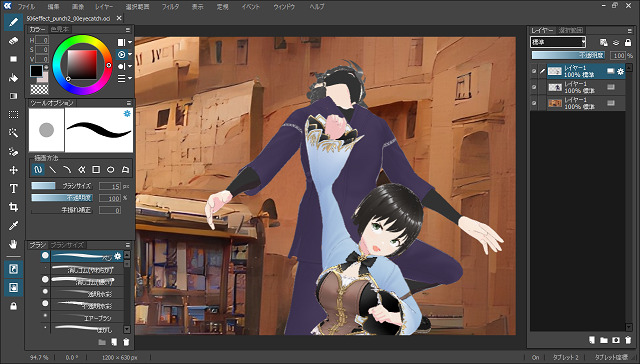Screen dimensions: 640x364
Task: Toggle visibility of the orange background layer
Action: (534, 103)
